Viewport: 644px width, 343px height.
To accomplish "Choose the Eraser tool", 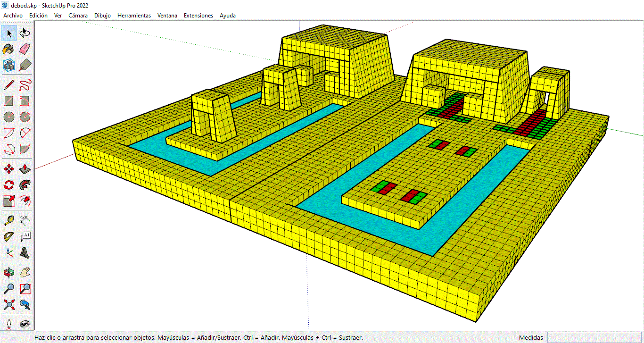I will 25,49.
